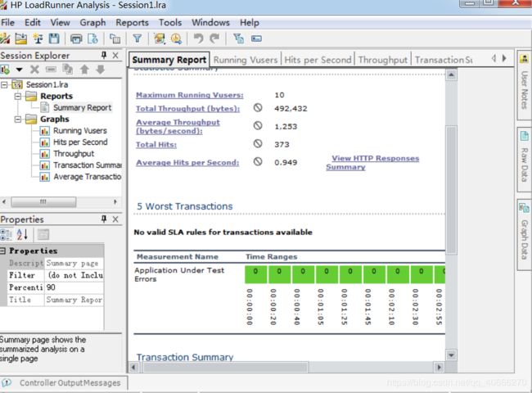Pin the Properties panel
This screenshot has height=393, width=532.
(104, 219)
